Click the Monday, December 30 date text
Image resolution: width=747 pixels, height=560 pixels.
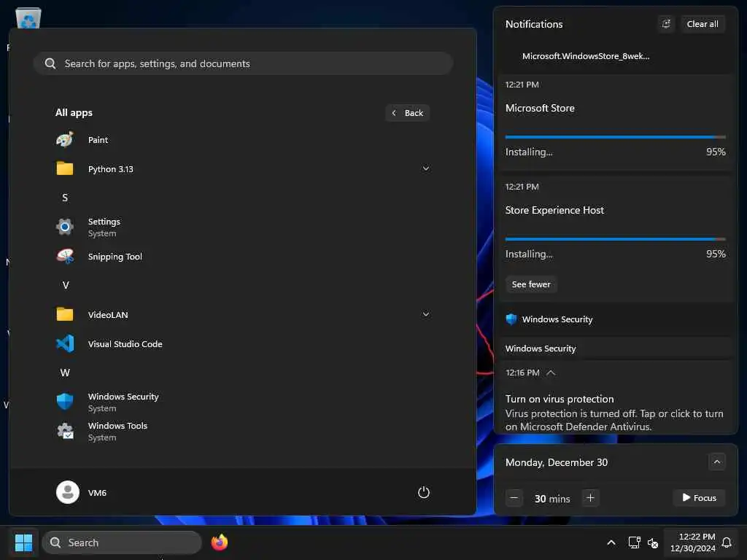(557, 462)
